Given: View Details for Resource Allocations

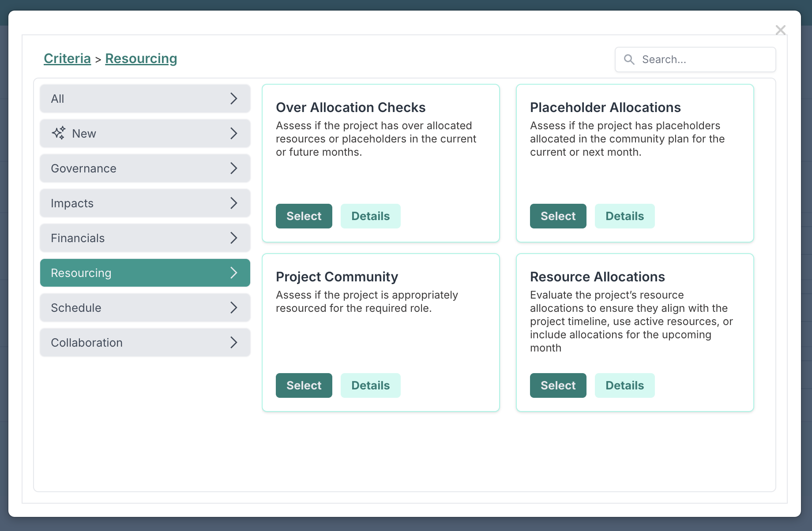Looking at the screenshot, I should pyautogui.click(x=625, y=385).
